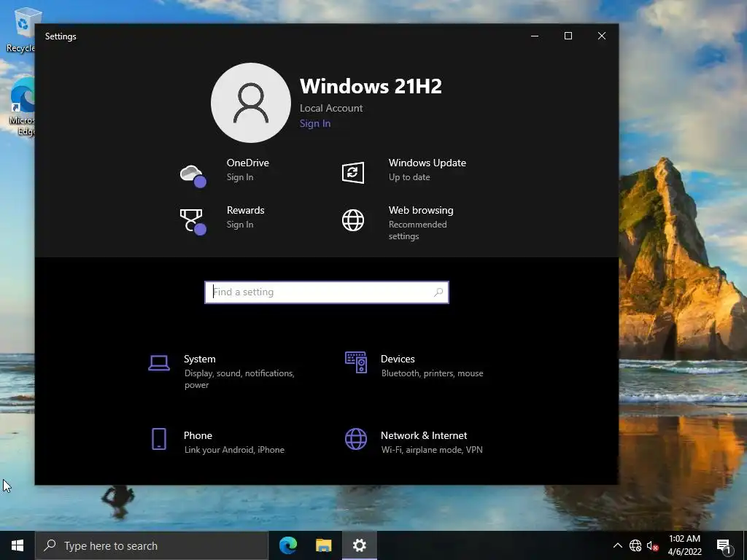Open the OneDrive cloud icon
747x560 pixels.
coord(193,175)
